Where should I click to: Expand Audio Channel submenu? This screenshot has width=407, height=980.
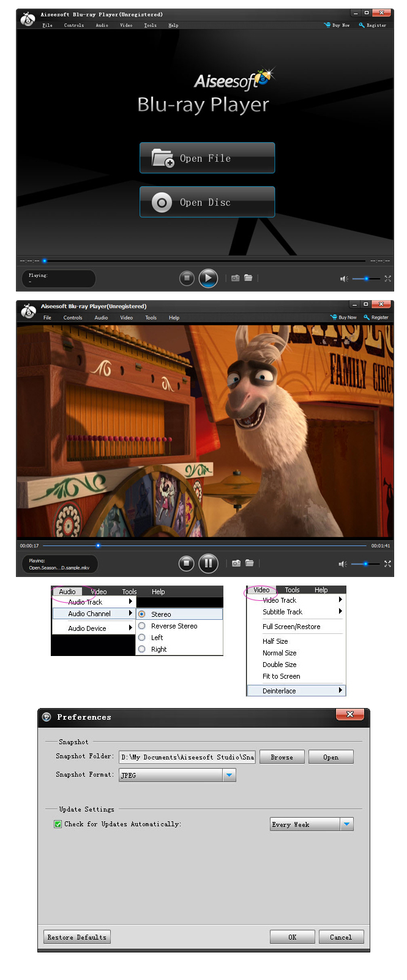pyautogui.click(x=93, y=613)
